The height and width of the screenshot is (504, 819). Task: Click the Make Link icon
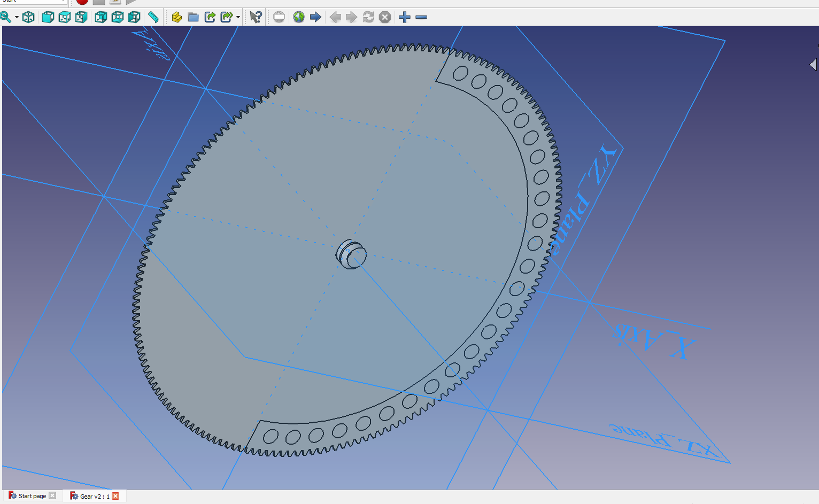click(x=210, y=17)
